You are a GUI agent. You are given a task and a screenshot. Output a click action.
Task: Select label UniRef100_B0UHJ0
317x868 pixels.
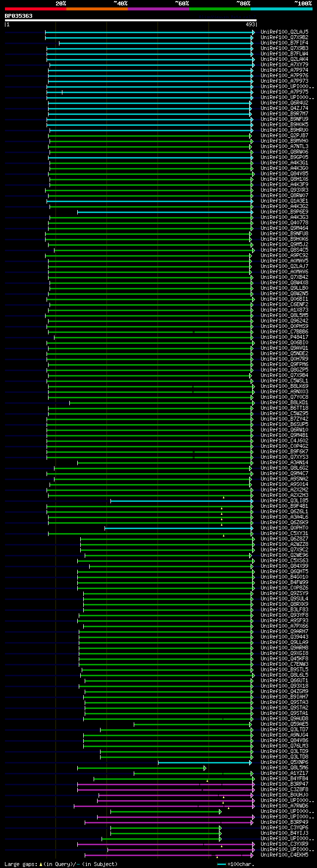click(x=284, y=795)
